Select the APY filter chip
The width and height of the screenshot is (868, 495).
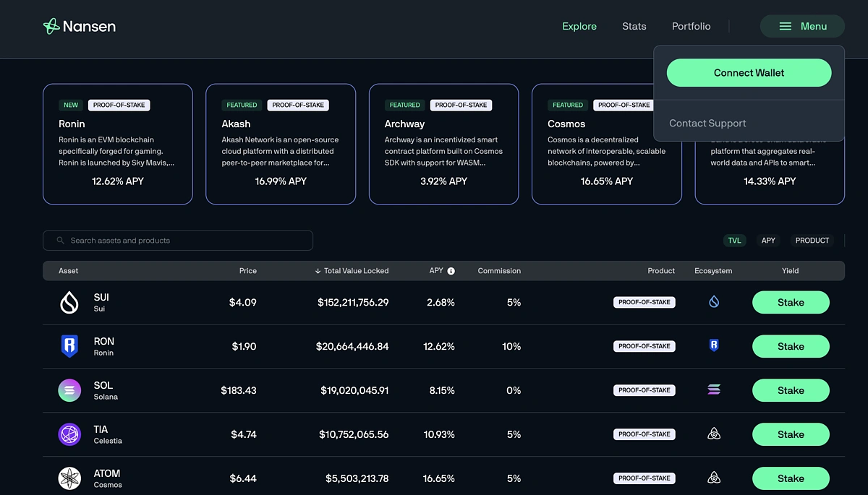click(x=768, y=241)
